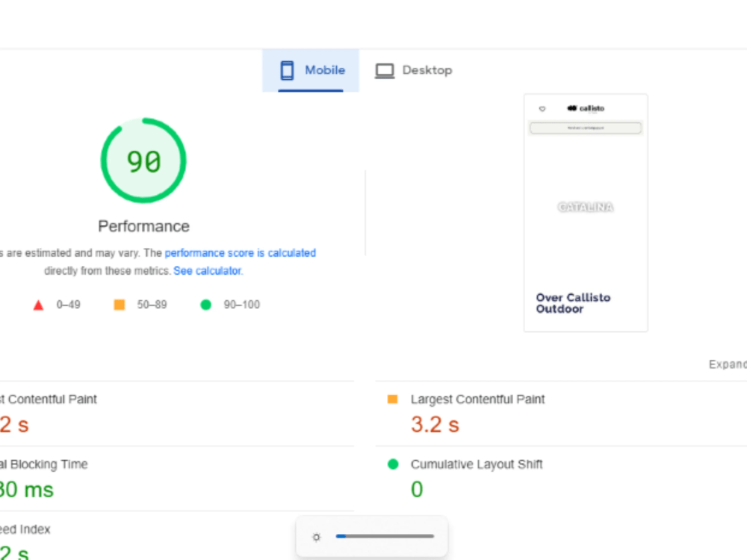Click the mobile phone icon
The image size is (747, 560).
(x=287, y=70)
